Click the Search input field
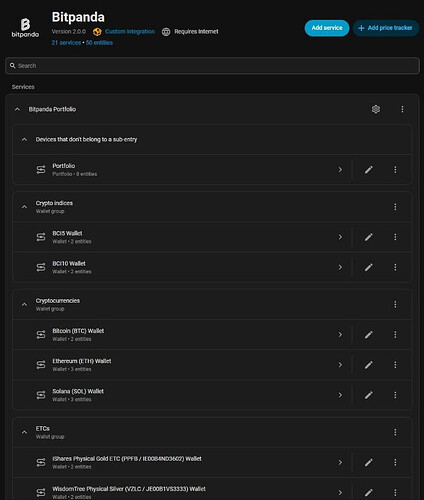The height and width of the screenshot is (500, 424). click(212, 66)
